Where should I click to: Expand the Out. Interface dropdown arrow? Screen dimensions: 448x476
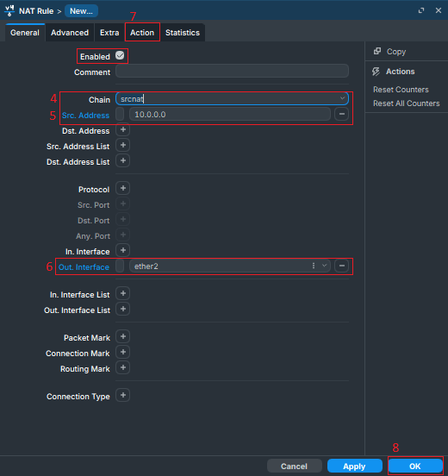(324, 266)
